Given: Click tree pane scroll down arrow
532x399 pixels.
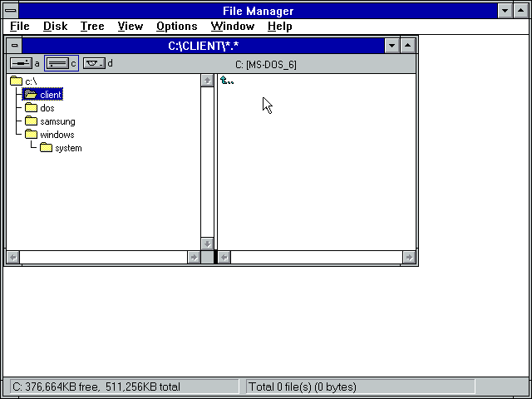Looking at the screenshot, I should [207, 244].
